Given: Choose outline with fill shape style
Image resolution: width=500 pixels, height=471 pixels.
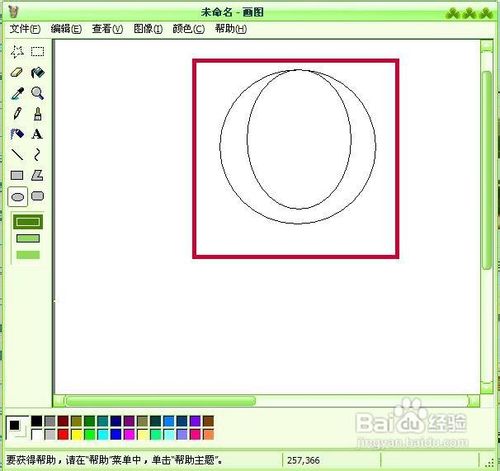Looking at the screenshot, I should (x=28, y=238).
